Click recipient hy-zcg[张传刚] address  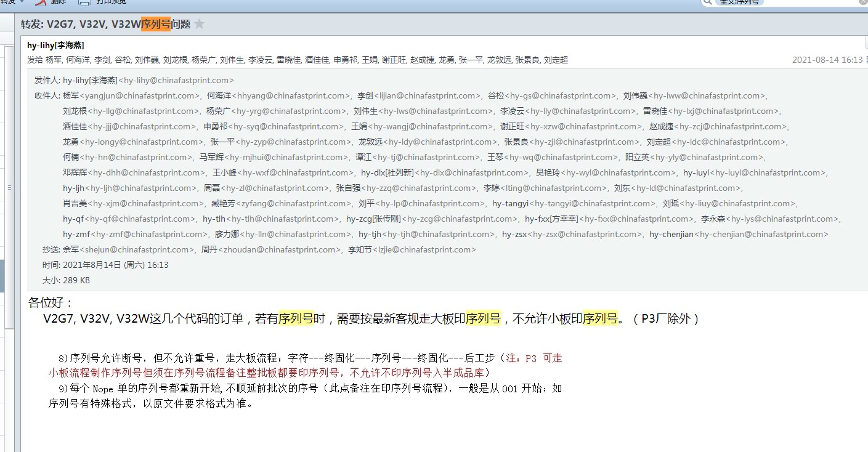tap(433, 219)
